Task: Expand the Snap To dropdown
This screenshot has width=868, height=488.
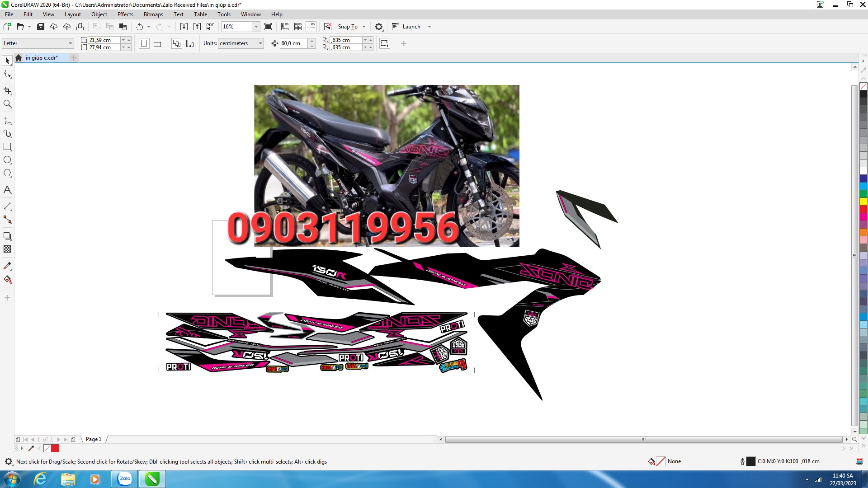Action: (364, 27)
